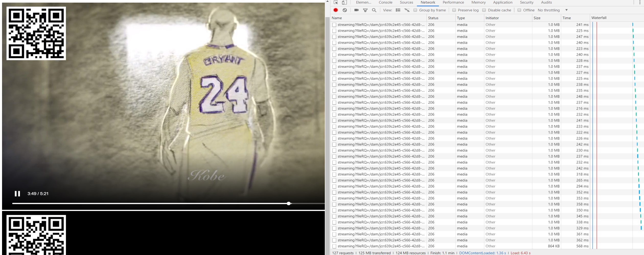Click the 223 ms time cell
The height and width of the screenshot is (255, 644).
pyautogui.click(x=582, y=49)
